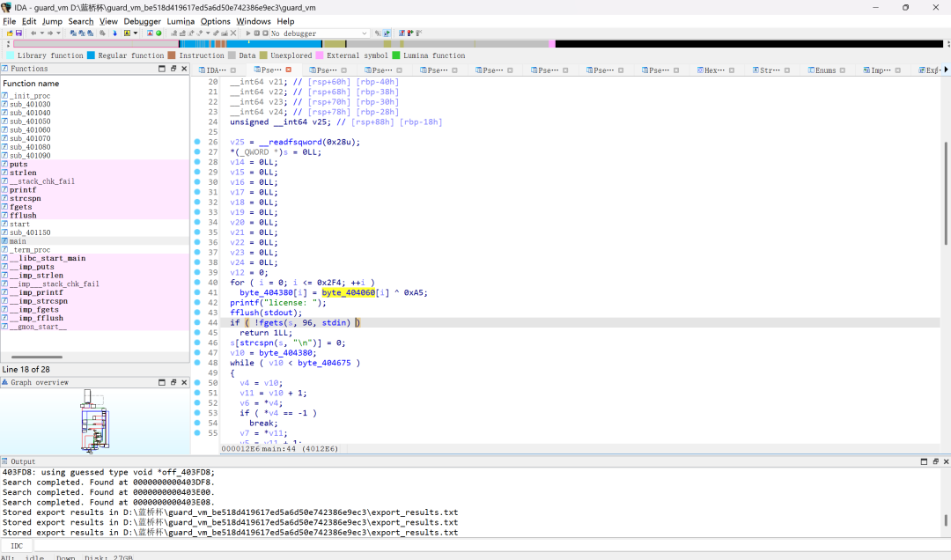Screen dimensions: 951x560
Task: Click the IDC button in the output bar
Action: 17,546
